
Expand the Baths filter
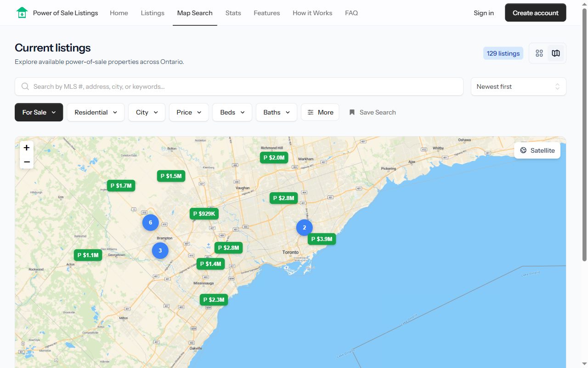(x=277, y=112)
